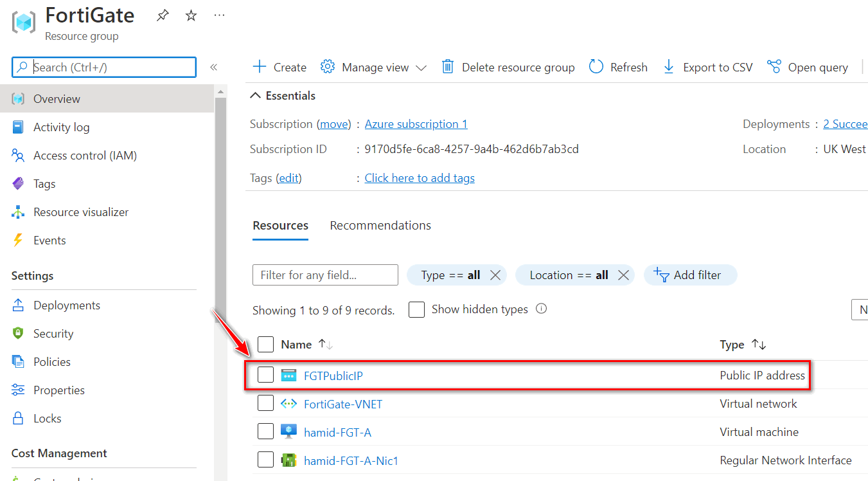Click the Activity log icon
Screen dimensions: 868x481
(18, 127)
